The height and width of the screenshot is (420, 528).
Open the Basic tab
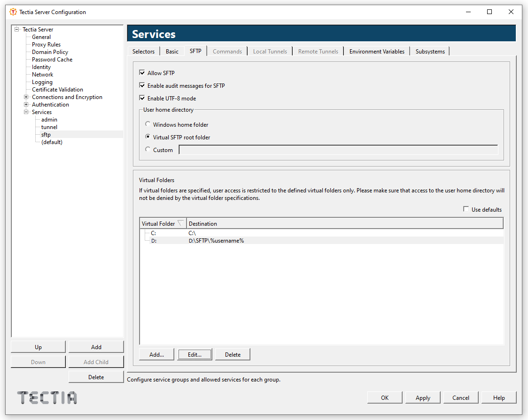pos(172,52)
